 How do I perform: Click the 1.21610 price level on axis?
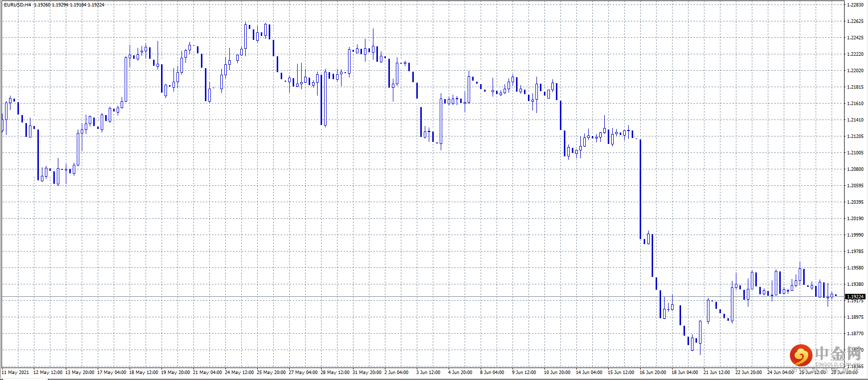(856, 104)
